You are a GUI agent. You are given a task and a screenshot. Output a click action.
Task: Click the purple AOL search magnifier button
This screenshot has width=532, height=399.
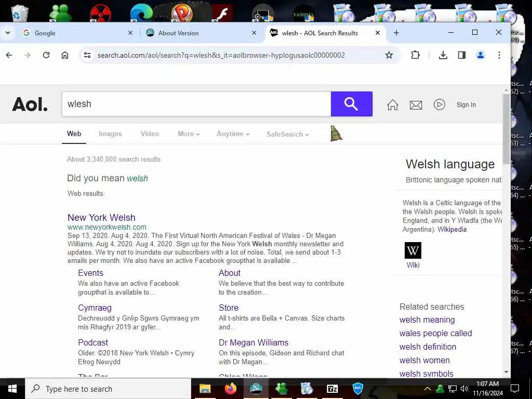pos(352,104)
